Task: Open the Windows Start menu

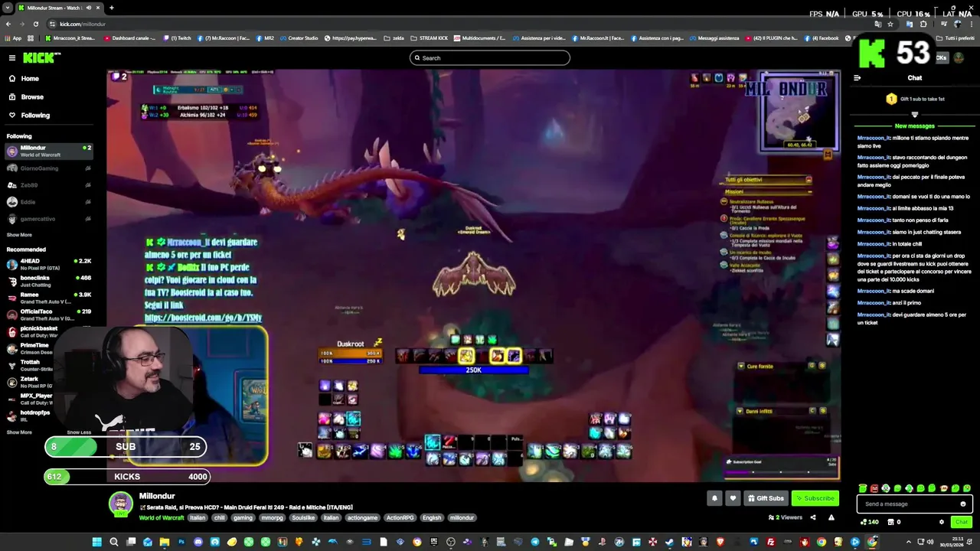Action: tap(96, 542)
